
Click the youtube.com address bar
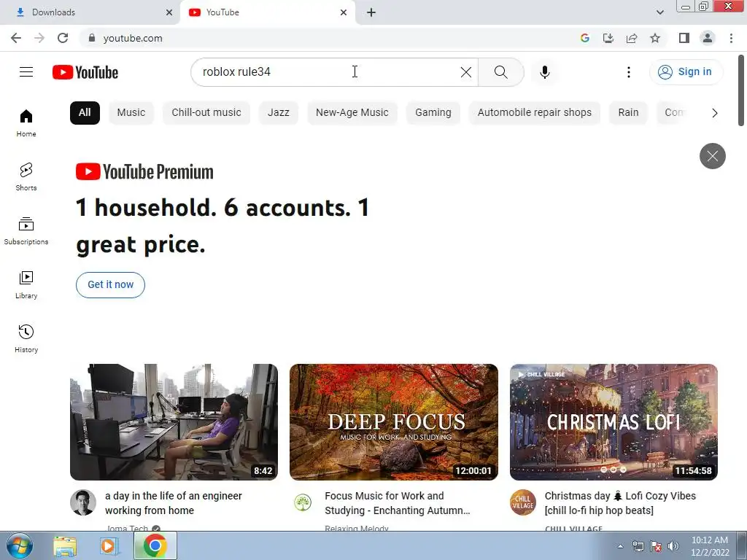329,38
